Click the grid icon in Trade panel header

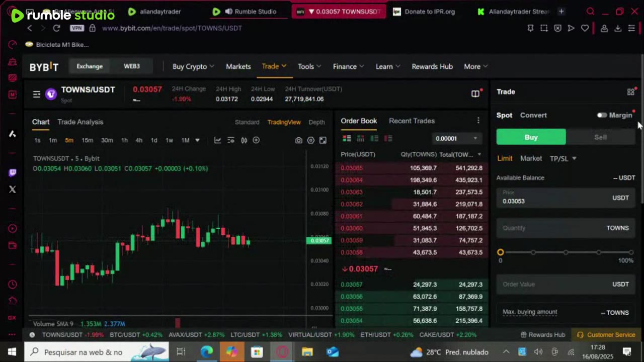click(630, 92)
